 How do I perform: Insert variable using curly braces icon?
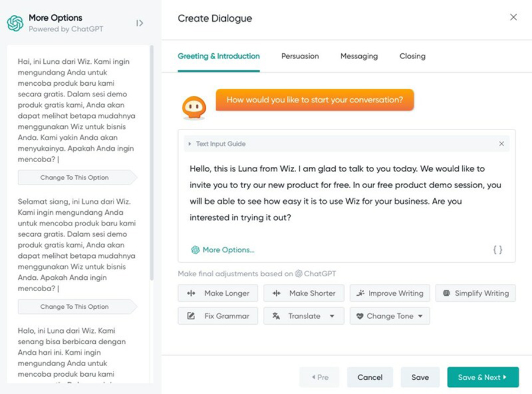point(498,250)
